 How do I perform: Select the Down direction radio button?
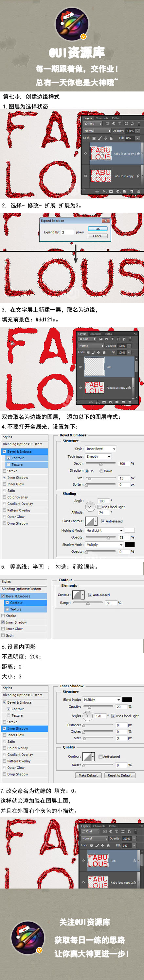(101, 471)
